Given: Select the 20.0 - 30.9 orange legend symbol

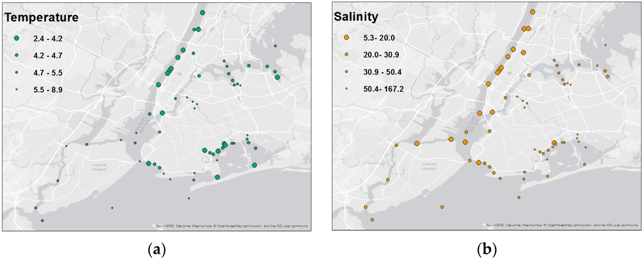Looking at the screenshot, I should [x=347, y=56].
